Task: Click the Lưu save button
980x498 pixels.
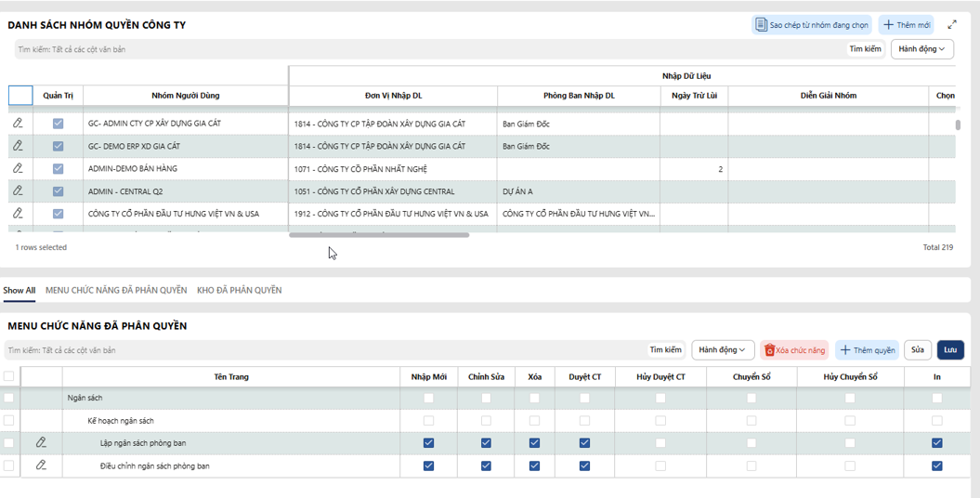Action: coord(950,350)
